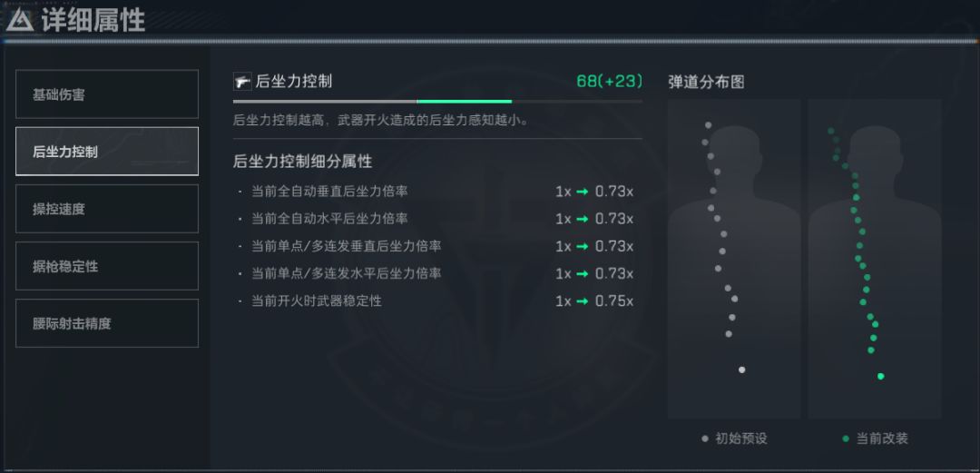The width and height of the screenshot is (980, 473).
Task: Click the 68(+23) recoil control value
Action: coord(609,81)
